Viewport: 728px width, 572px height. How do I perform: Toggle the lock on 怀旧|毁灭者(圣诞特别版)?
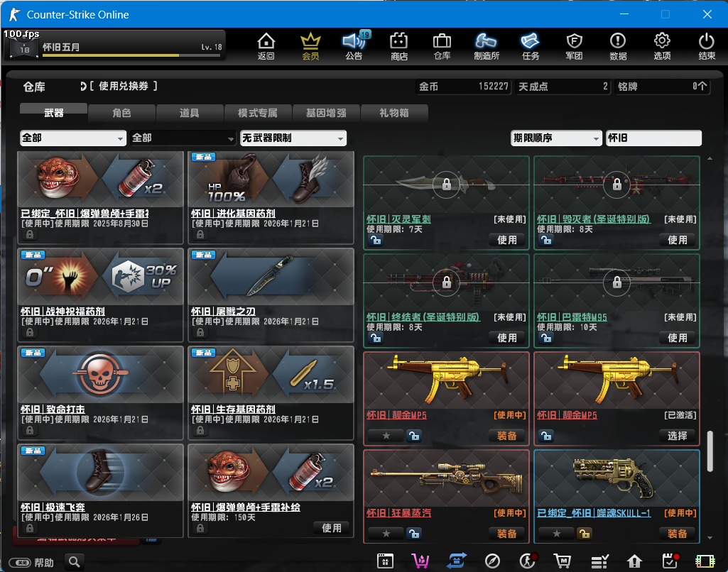(546, 240)
